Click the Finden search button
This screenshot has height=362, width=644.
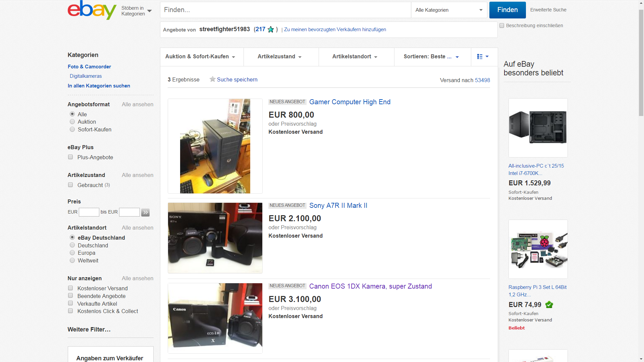507,10
